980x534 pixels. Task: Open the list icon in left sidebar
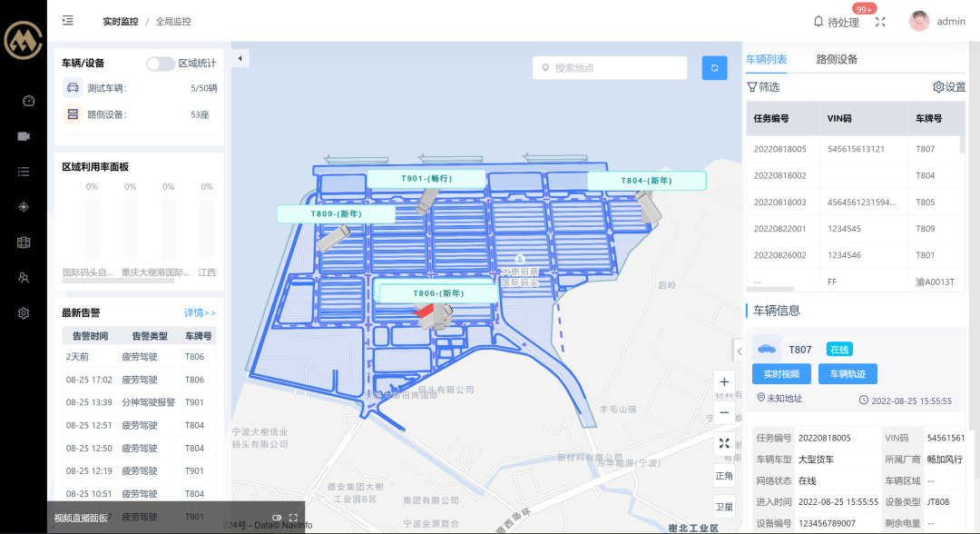(x=24, y=171)
